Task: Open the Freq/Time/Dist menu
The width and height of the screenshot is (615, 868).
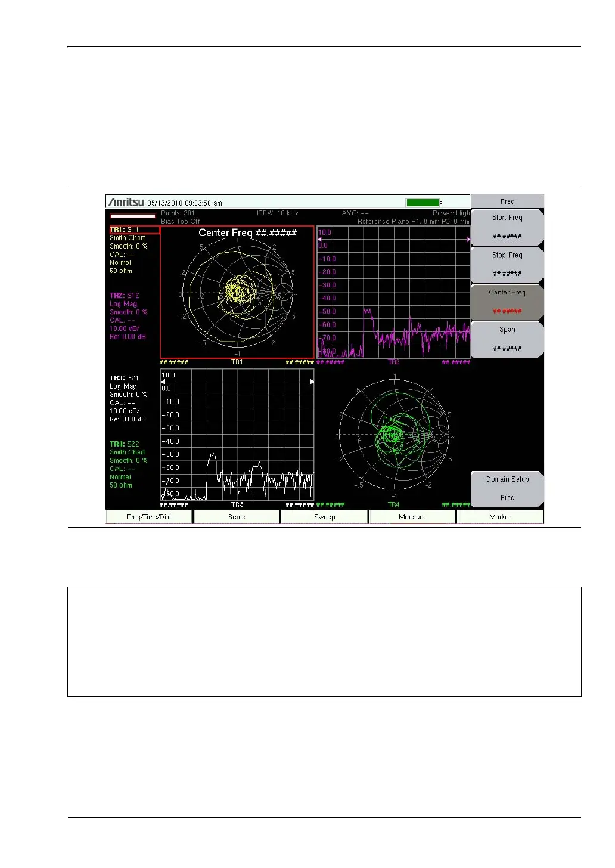Action: click(x=148, y=517)
